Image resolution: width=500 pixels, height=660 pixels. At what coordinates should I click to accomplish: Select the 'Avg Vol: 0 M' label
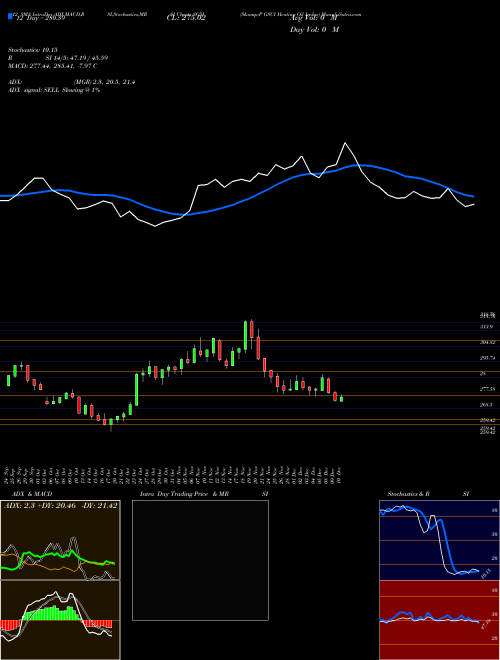click(x=314, y=18)
